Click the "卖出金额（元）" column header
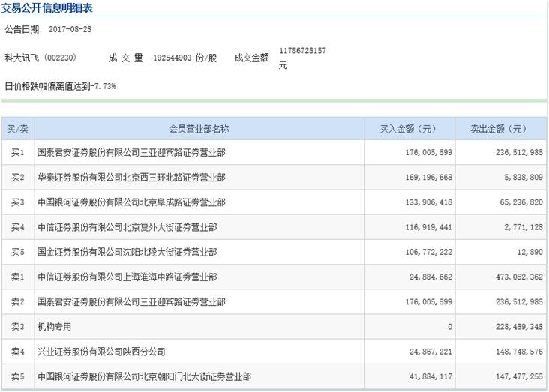549x392 pixels. pos(500,129)
